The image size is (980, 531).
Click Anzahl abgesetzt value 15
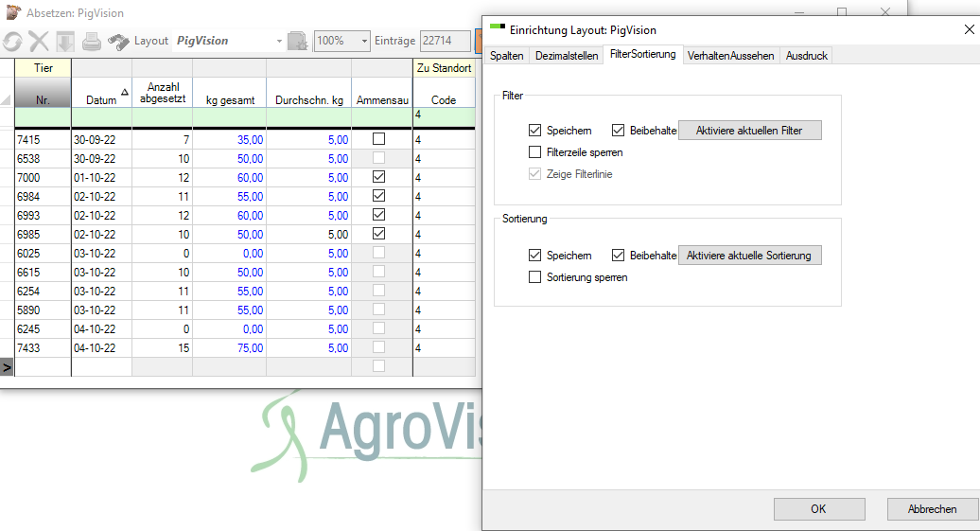click(163, 347)
